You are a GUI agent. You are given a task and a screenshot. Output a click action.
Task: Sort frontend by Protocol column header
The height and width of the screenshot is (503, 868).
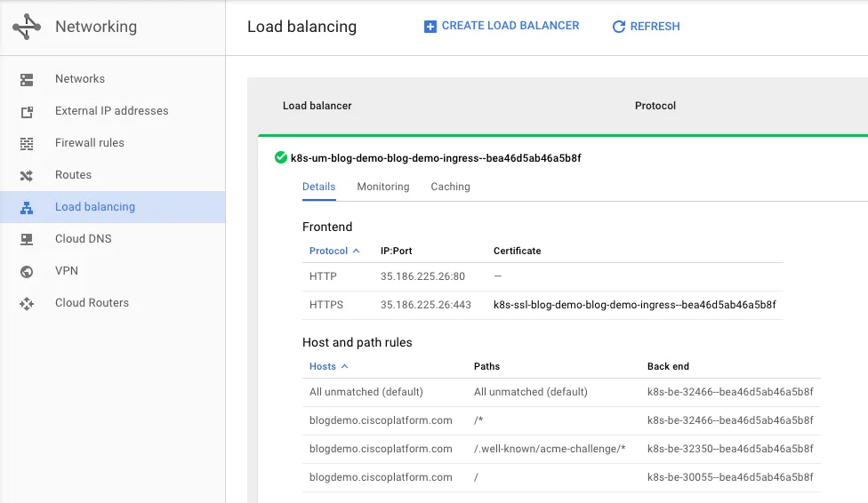[328, 251]
